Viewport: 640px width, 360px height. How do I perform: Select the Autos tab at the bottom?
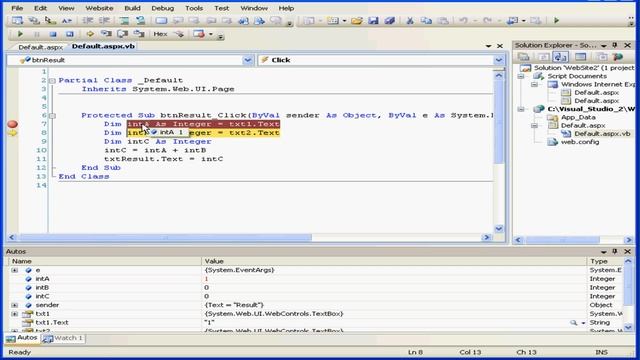coord(22,338)
